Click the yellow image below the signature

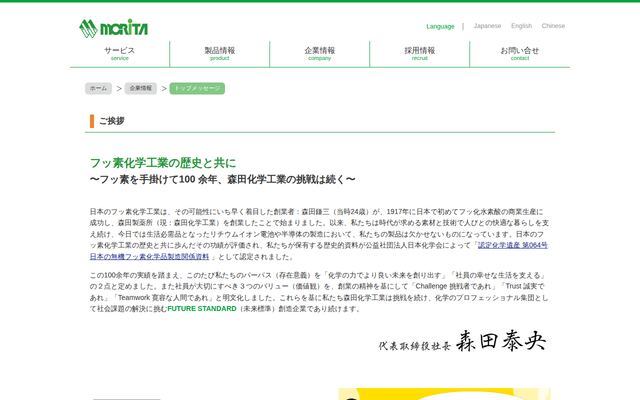point(444,394)
